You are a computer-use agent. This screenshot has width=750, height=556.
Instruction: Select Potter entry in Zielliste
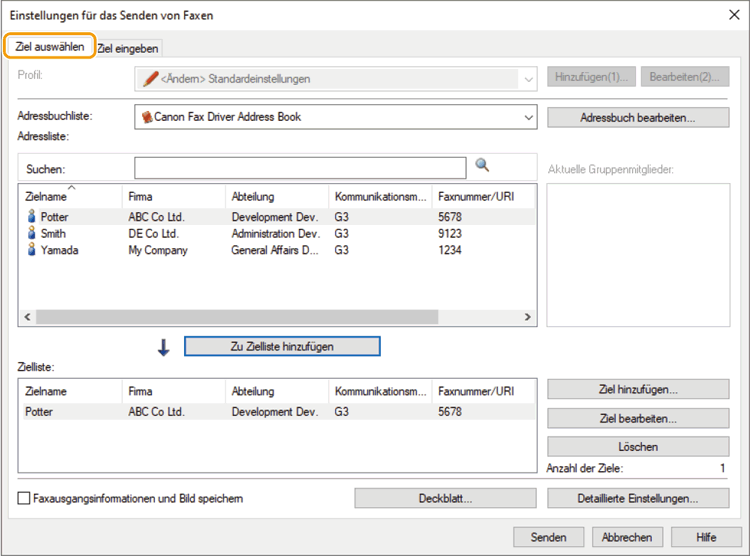click(x=40, y=412)
